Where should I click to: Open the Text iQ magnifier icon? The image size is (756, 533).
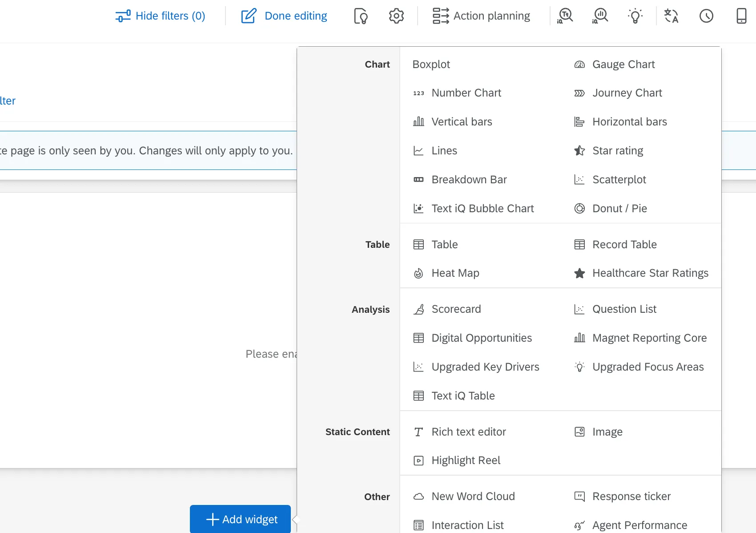click(565, 16)
